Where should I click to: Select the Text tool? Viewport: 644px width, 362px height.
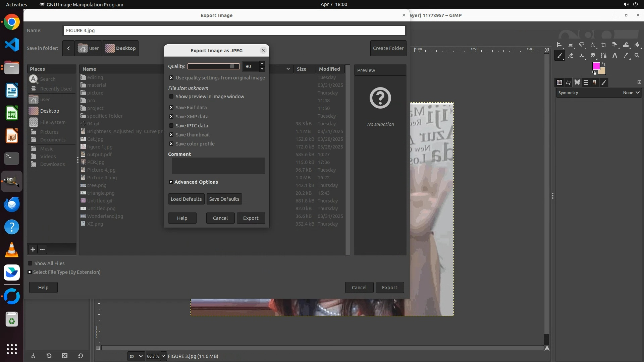tap(615, 56)
